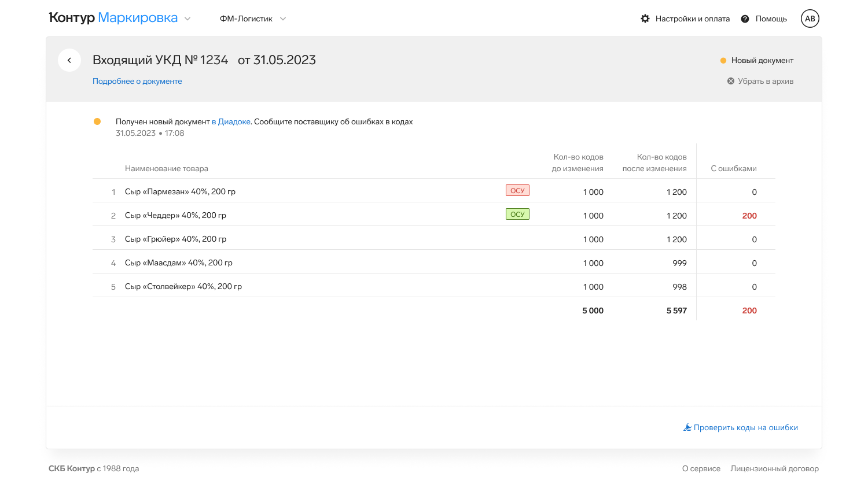868x488 pixels.
Task: Open the О сервисе footer link
Action: coord(701,468)
